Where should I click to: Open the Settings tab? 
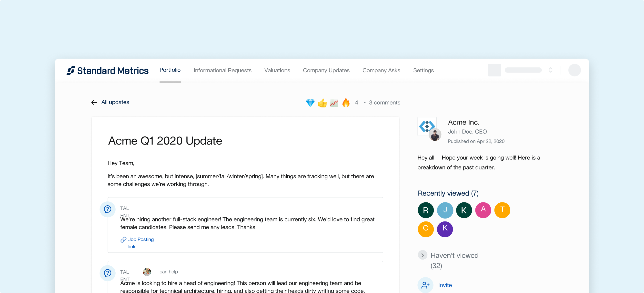[423, 71]
